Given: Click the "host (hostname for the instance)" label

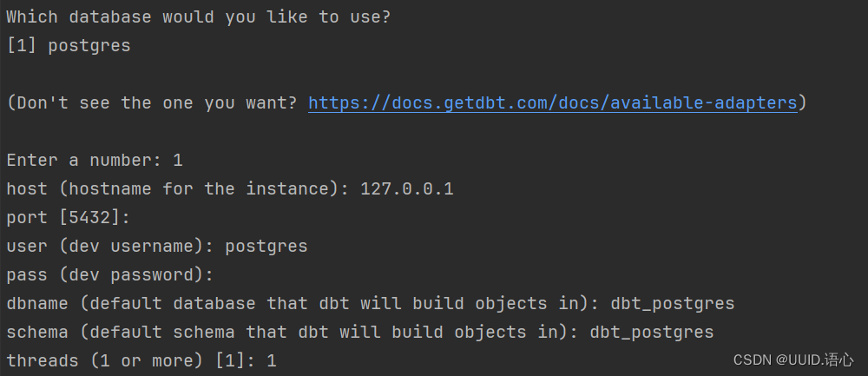Looking at the screenshot, I should pos(177,188).
